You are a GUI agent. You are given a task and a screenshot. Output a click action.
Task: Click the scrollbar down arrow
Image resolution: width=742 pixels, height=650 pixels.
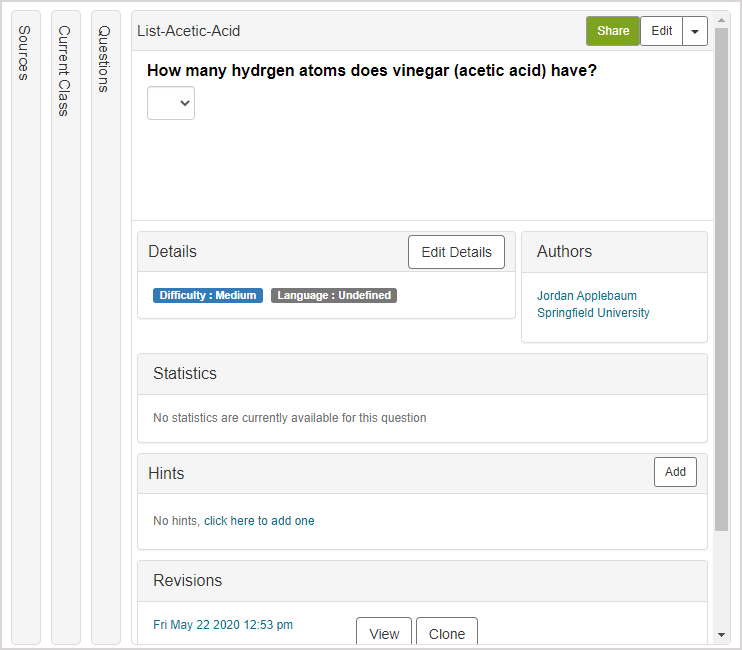click(x=721, y=635)
